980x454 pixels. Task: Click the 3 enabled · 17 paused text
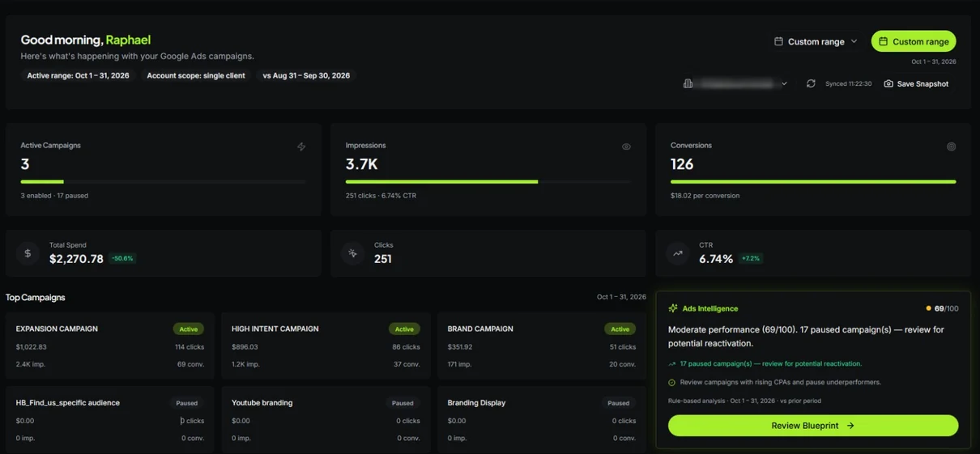[x=54, y=196]
